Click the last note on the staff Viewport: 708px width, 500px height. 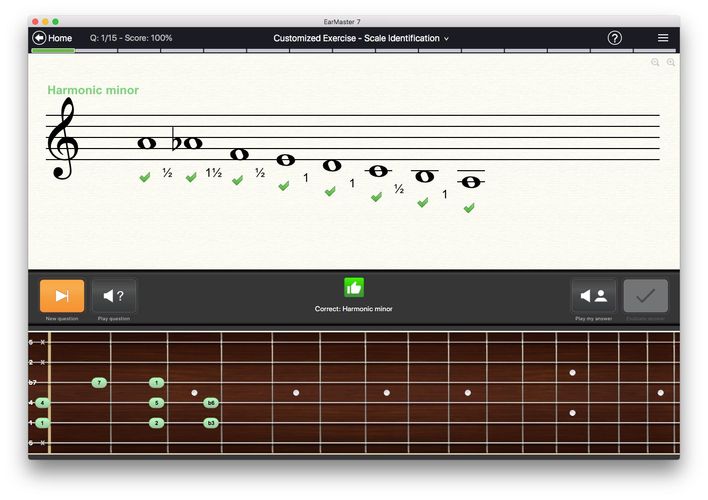coord(470,181)
